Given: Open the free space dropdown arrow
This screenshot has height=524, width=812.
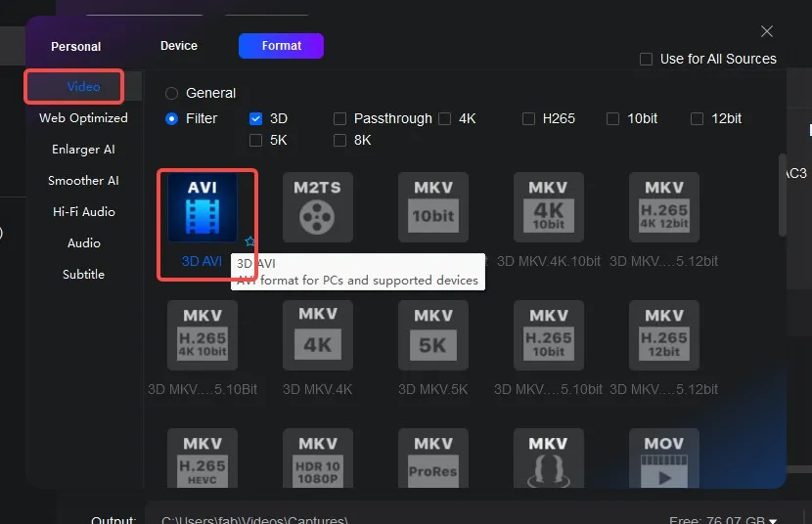Looking at the screenshot, I should [x=774, y=520].
